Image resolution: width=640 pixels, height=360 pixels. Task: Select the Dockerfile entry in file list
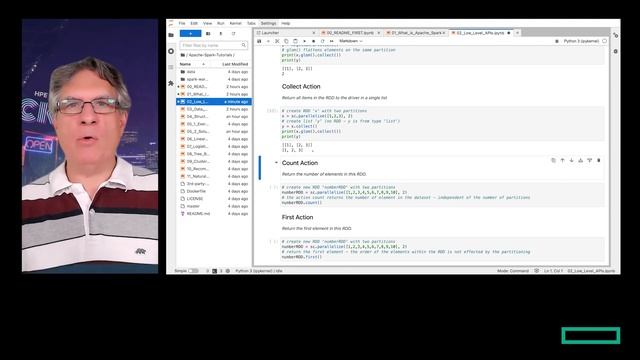(214, 191)
